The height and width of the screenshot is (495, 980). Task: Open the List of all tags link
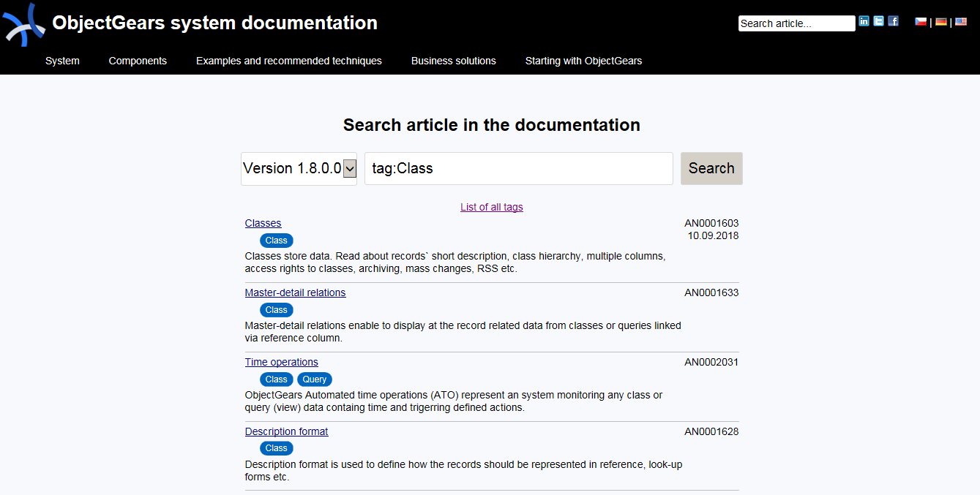pos(492,207)
